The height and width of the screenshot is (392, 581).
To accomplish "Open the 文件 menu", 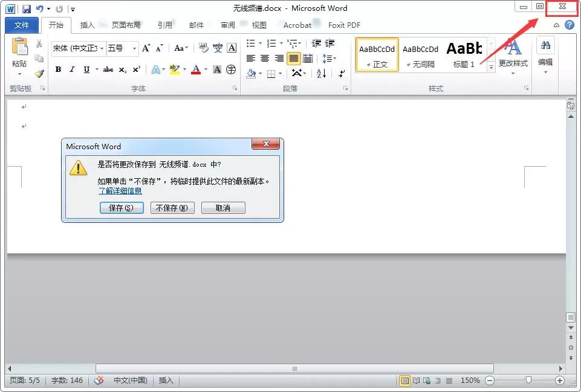I will (x=21, y=25).
